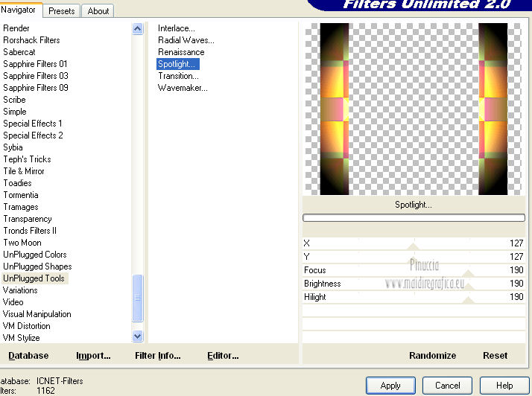Select Render in the filter category list
Screen dimensions: 532x396
16,28
